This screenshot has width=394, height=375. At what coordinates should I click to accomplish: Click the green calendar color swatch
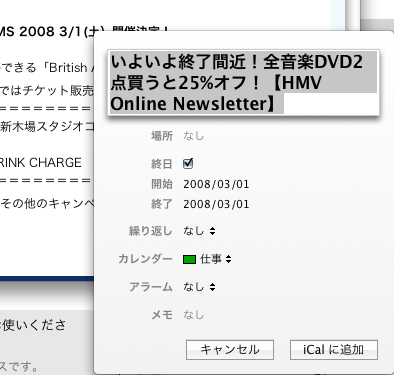pyautogui.click(x=189, y=259)
